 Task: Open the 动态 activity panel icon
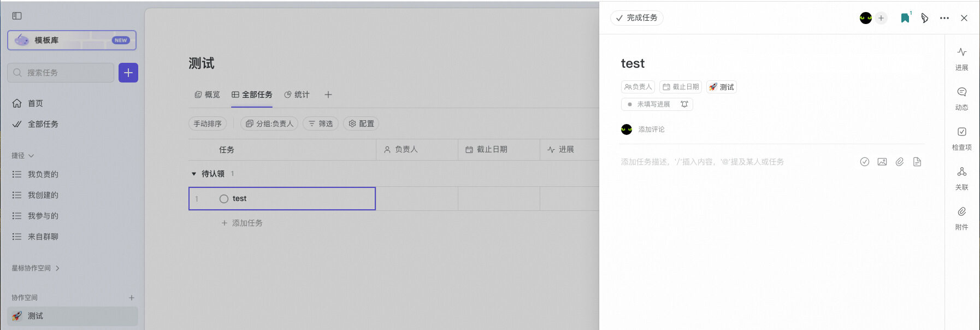[x=961, y=92]
